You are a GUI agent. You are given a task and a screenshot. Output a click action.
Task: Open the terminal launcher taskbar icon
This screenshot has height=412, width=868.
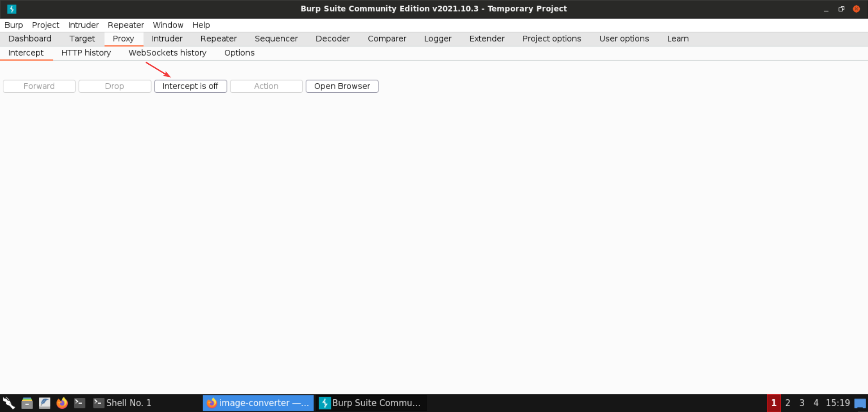[x=80, y=403]
